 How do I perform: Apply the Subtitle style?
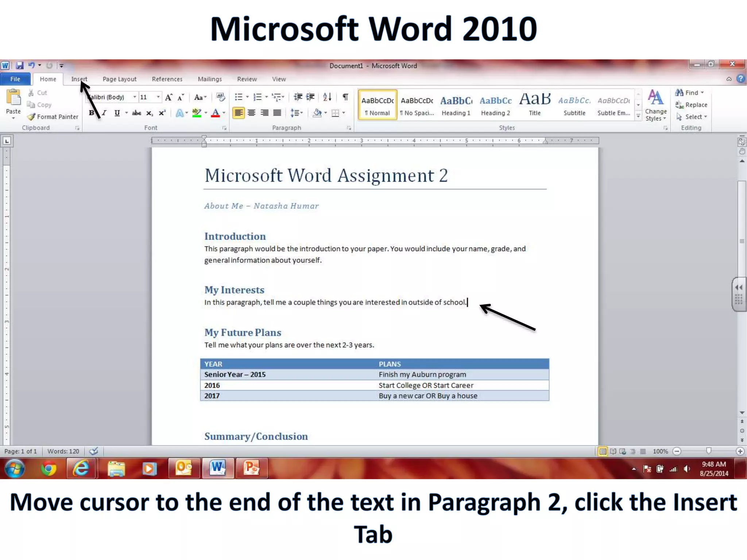point(574,105)
